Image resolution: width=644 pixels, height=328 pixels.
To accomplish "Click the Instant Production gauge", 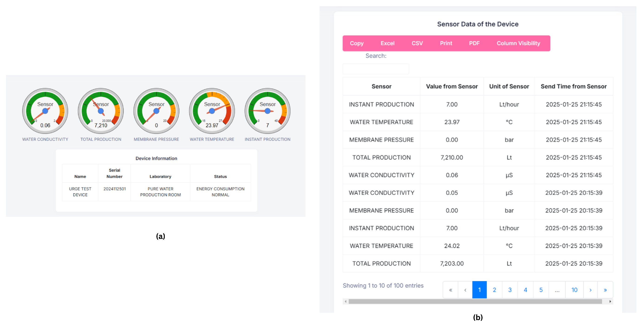I will tap(267, 111).
